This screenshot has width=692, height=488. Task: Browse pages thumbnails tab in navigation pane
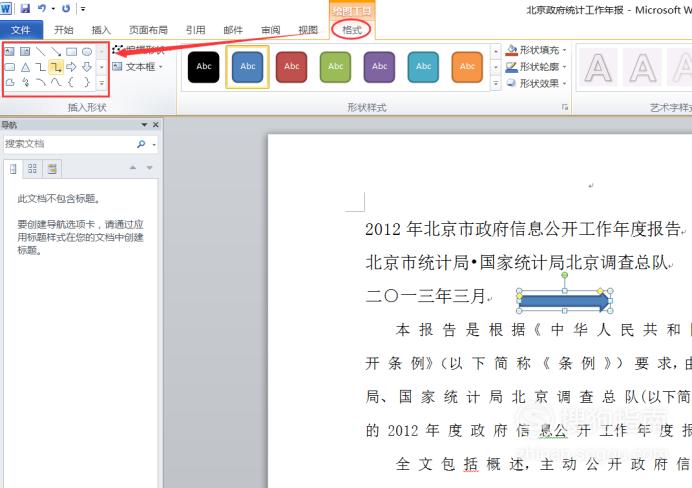click(x=32, y=169)
